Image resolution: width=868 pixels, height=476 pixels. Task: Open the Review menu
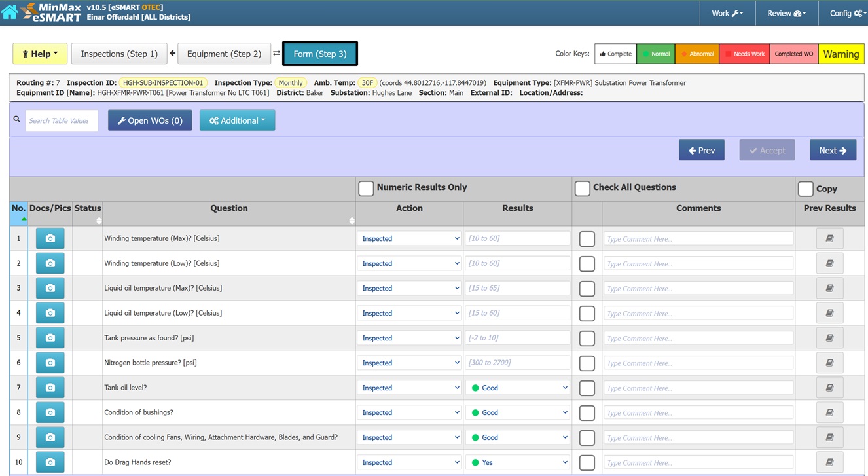coord(786,13)
